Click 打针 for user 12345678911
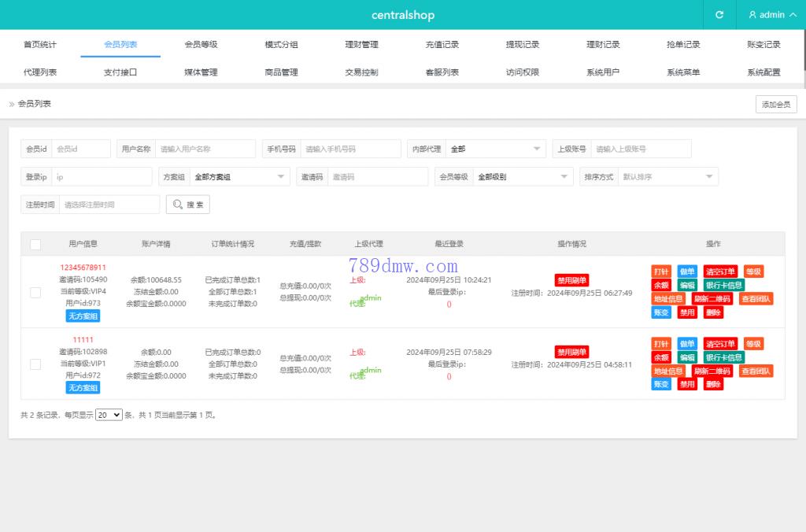 (661, 272)
